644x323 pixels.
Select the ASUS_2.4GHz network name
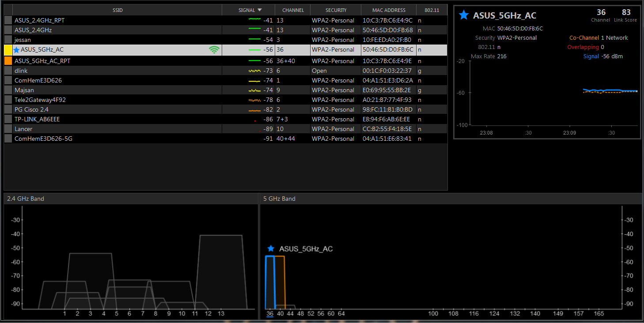(33, 30)
